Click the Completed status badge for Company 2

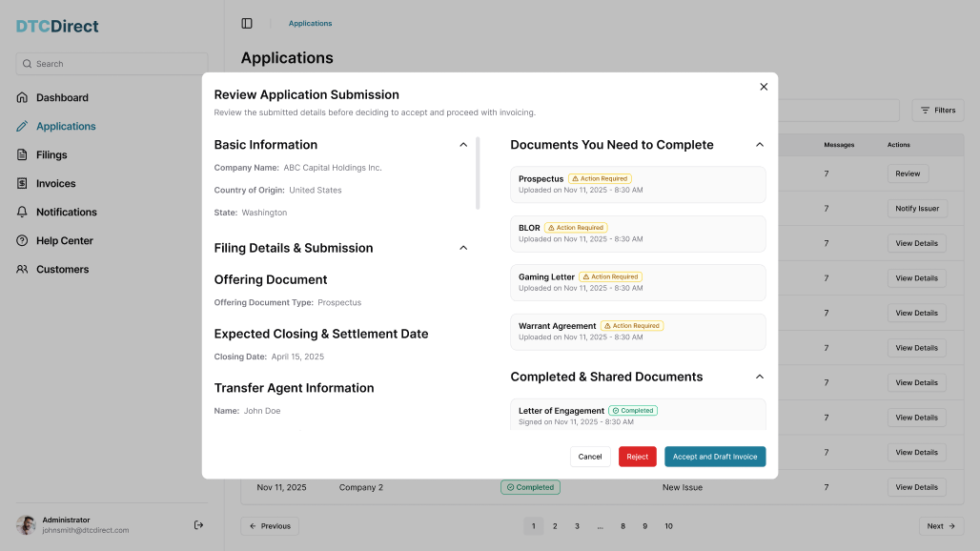tap(530, 487)
